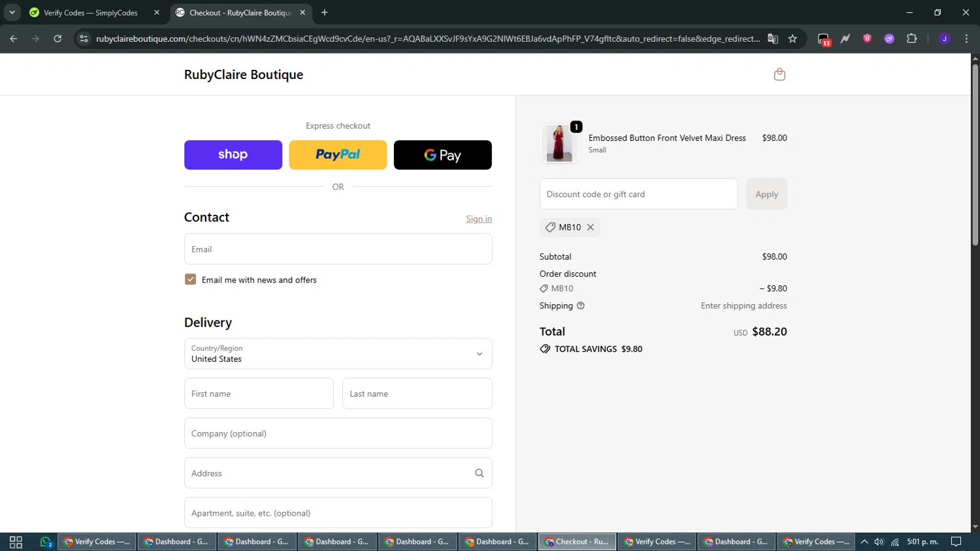Select the Checkout - RubyClaire Boutique tab
980x551 pixels.
[x=240, y=12]
